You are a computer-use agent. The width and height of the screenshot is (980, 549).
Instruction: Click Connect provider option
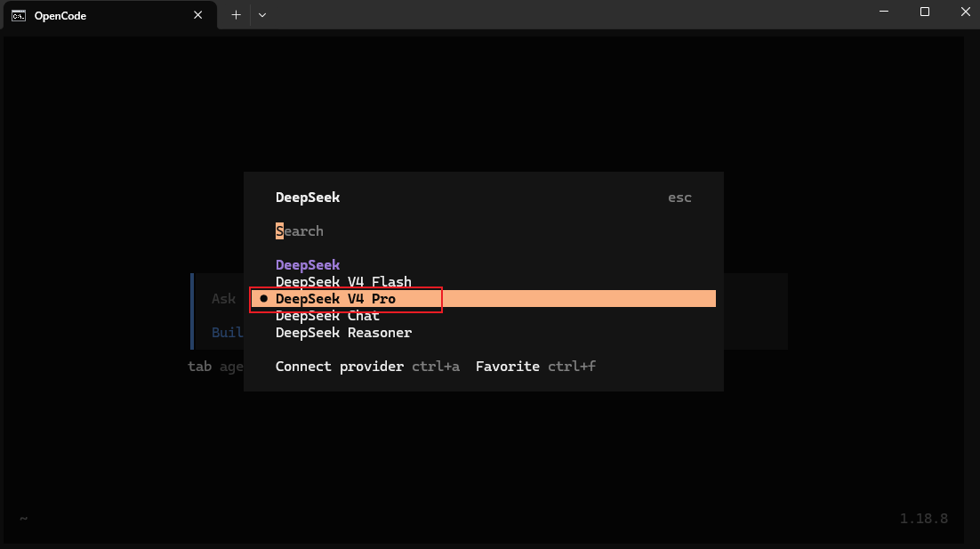(340, 367)
